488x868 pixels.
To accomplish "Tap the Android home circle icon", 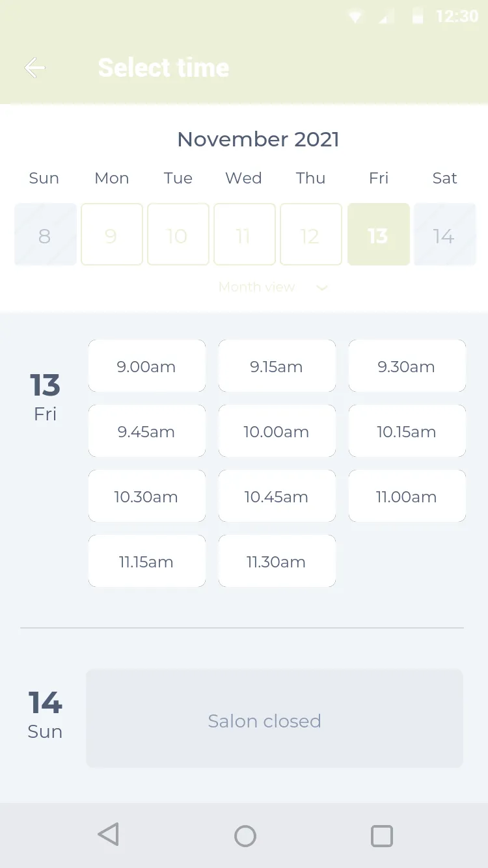I will [x=245, y=835].
